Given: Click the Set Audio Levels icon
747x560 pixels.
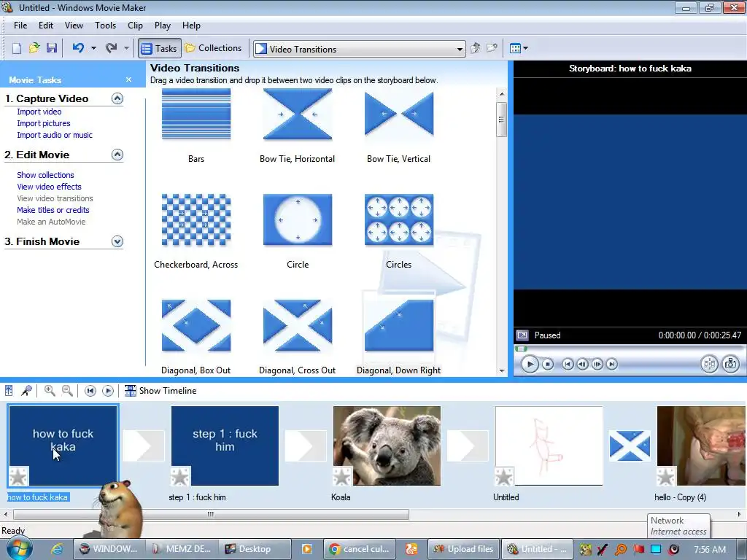Looking at the screenshot, I should (9, 391).
